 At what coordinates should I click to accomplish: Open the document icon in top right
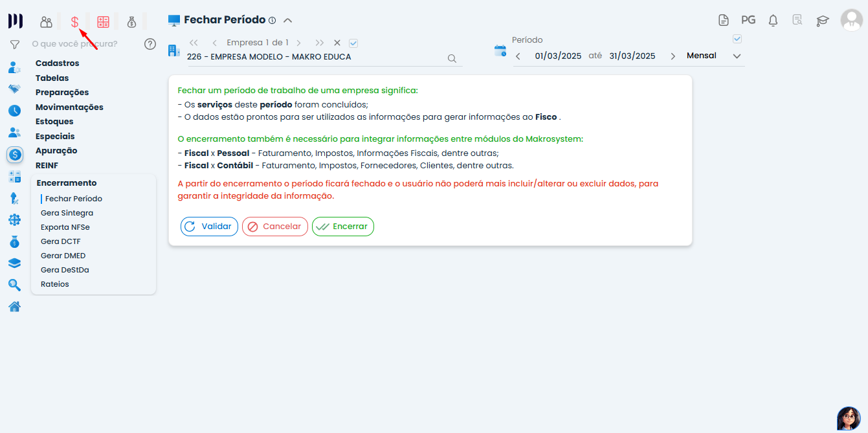point(724,20)
